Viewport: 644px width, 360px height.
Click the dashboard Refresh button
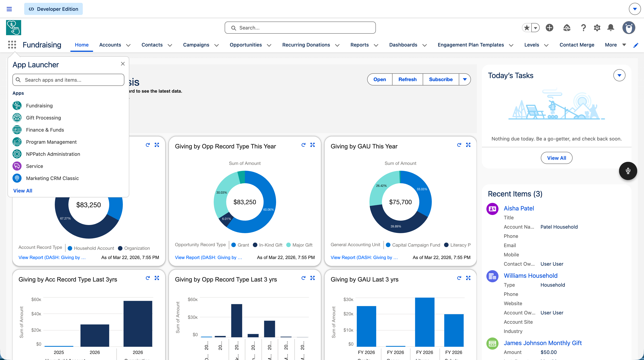pos(407,79)
